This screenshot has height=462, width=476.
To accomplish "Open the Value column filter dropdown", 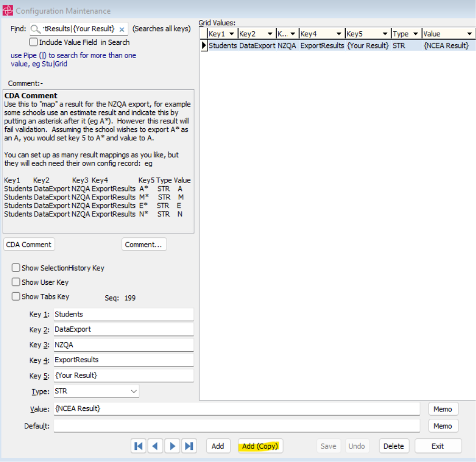I will (x=469, y=34).
